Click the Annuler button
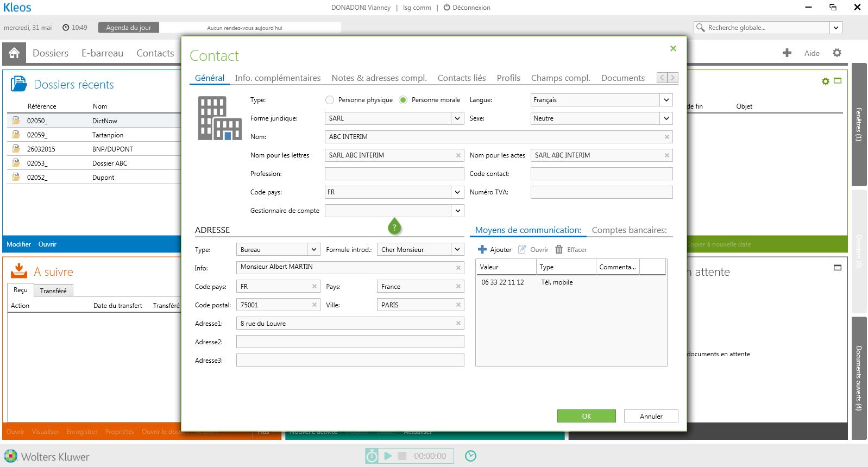This screenshot has height=467, width=868. (x=651, y=416)
